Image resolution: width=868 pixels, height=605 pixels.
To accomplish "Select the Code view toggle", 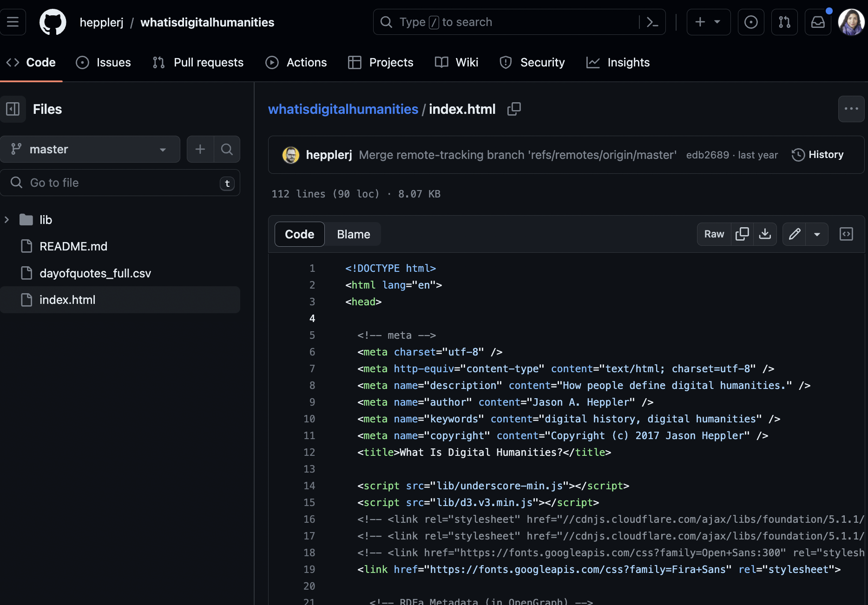I will point(299,234).
